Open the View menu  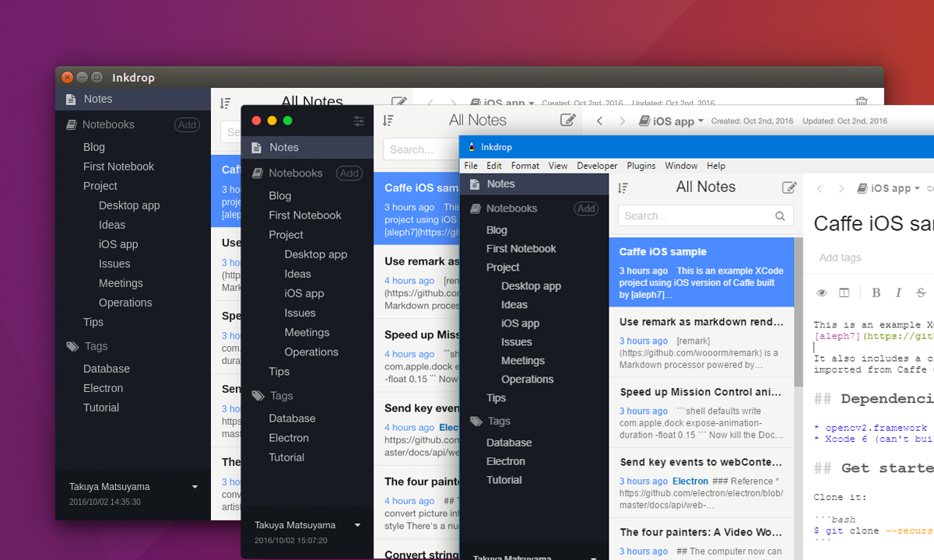[x=558, y=166]
